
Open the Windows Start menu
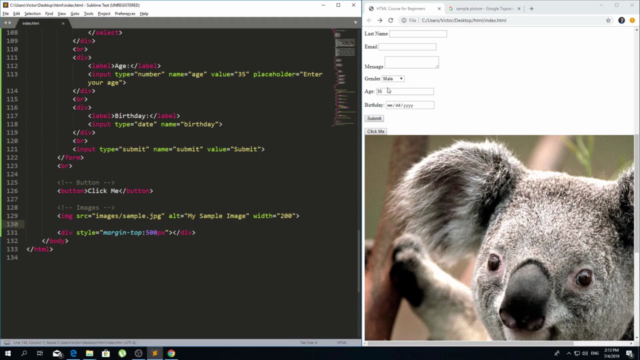click(8, 353)
